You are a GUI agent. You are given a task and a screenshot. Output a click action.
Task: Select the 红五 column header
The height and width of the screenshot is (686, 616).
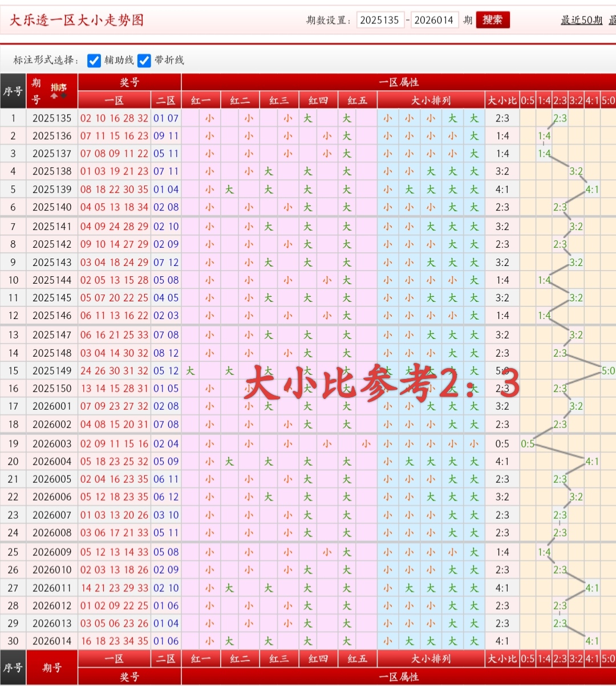pos(358,99)
